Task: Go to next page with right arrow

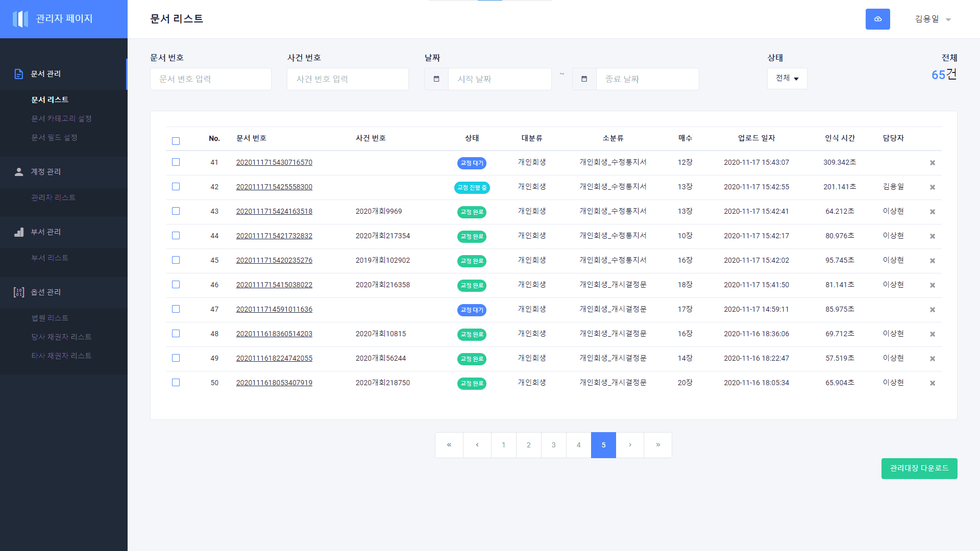Action: coord(630,445)
